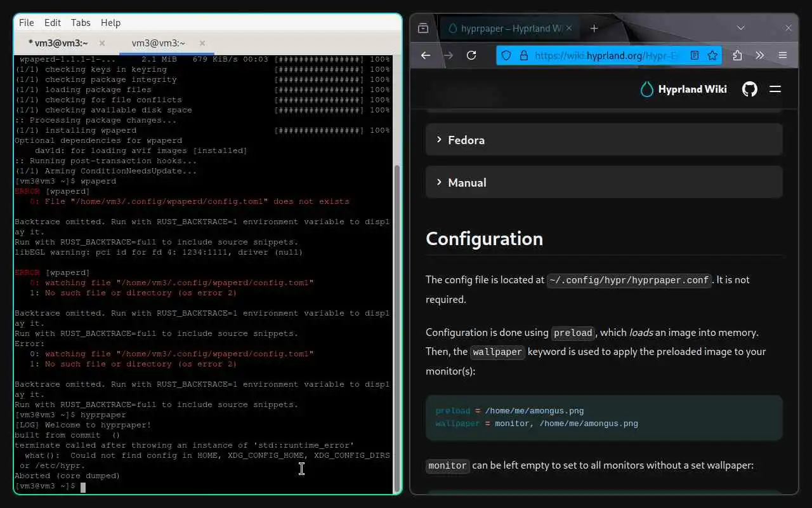Image resolution: width=812 pixels, height=508 pixels.
Task: Click 'terminate called after throwing' line
Action: click(x=184, y=445)
